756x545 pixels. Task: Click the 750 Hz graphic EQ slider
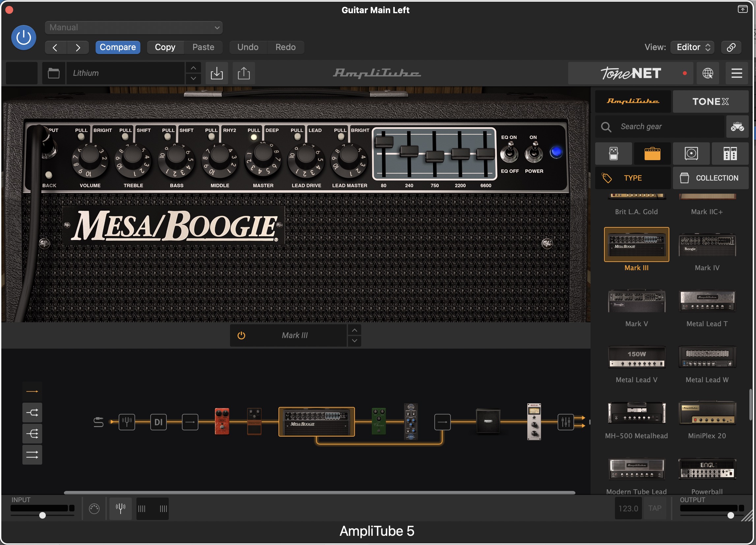click(x=435, y=156)
